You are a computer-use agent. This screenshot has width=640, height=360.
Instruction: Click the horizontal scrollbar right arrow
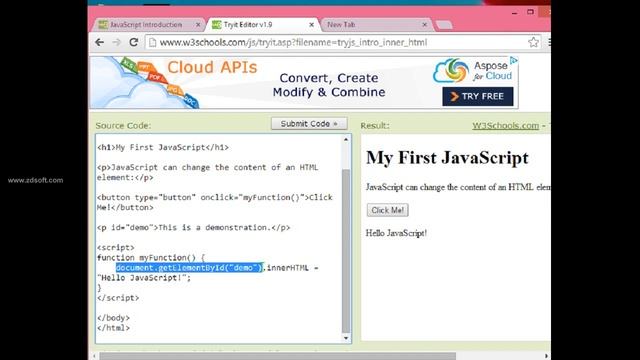(x=546, y=356)
